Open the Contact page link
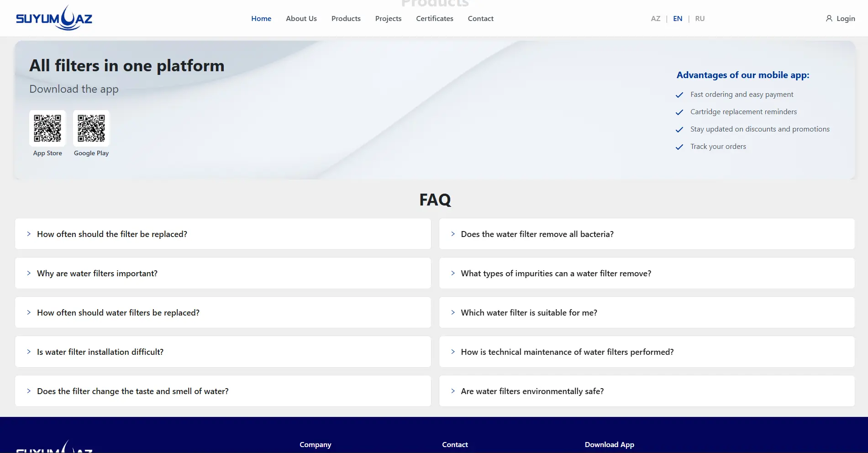 (x=480, y=19)
